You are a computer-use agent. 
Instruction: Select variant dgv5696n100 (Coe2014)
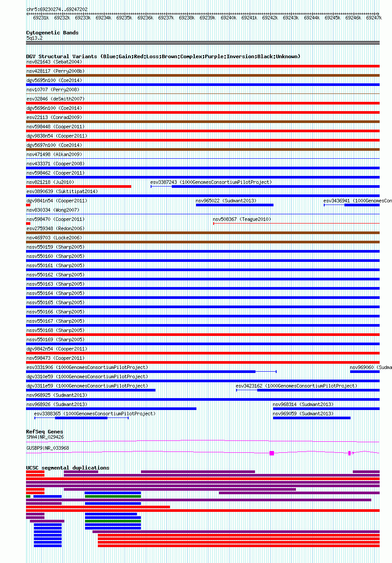point(54,108)
